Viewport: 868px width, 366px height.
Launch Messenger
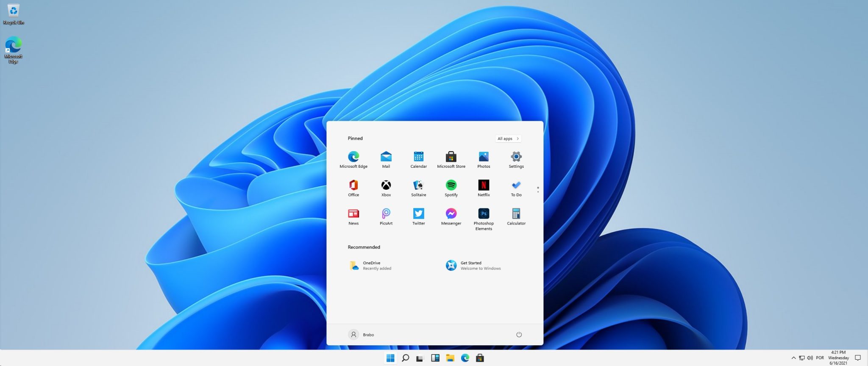(451, 216)
